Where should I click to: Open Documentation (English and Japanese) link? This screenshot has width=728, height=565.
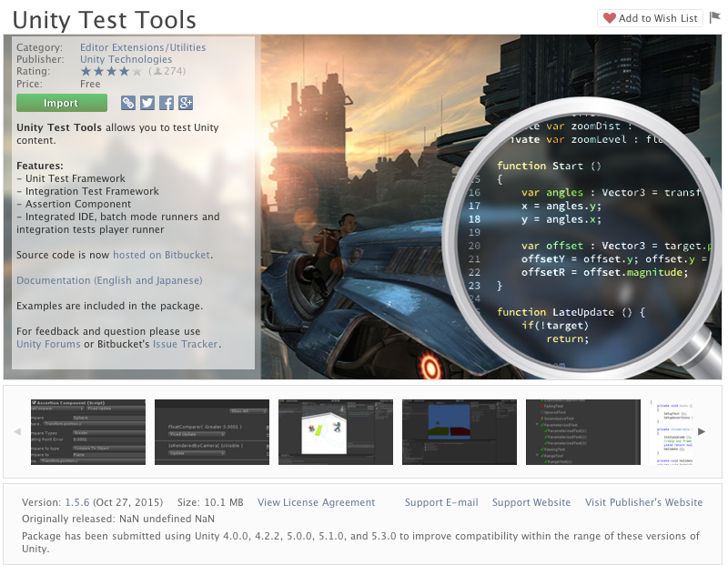tap(109, 280)
